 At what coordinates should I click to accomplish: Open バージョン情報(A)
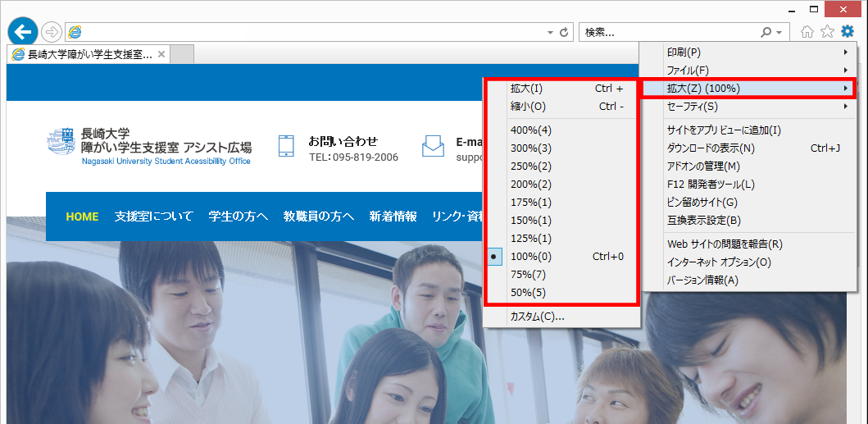(748, 280)
